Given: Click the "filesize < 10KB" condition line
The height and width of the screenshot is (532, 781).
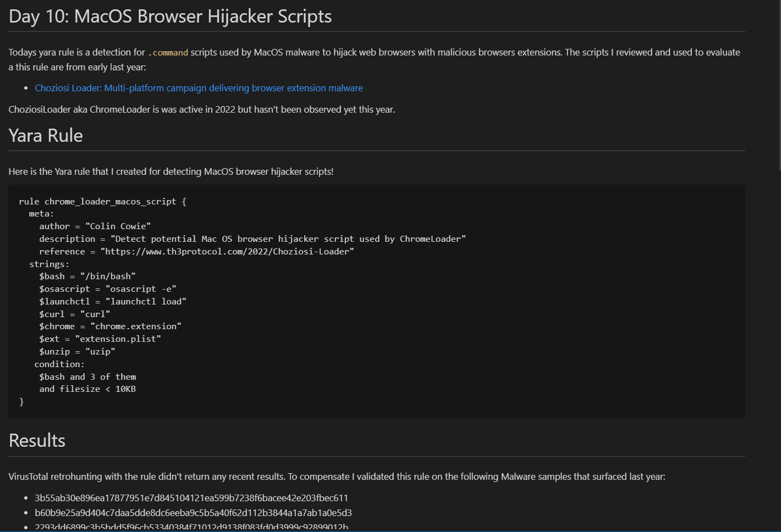Looking at the screenshot, I should [x=87, y=389].
